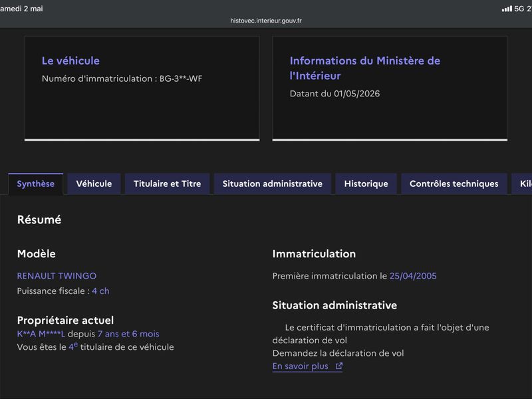Open the Synthèse tab
532x399 pixels.
[x=36, y=184]
